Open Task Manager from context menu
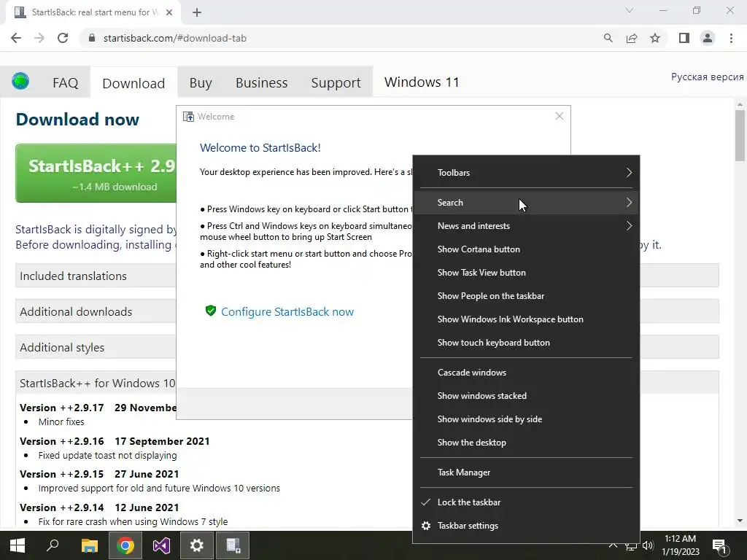The width and height of the screenshot is (747, 560). tap(527, 472)
